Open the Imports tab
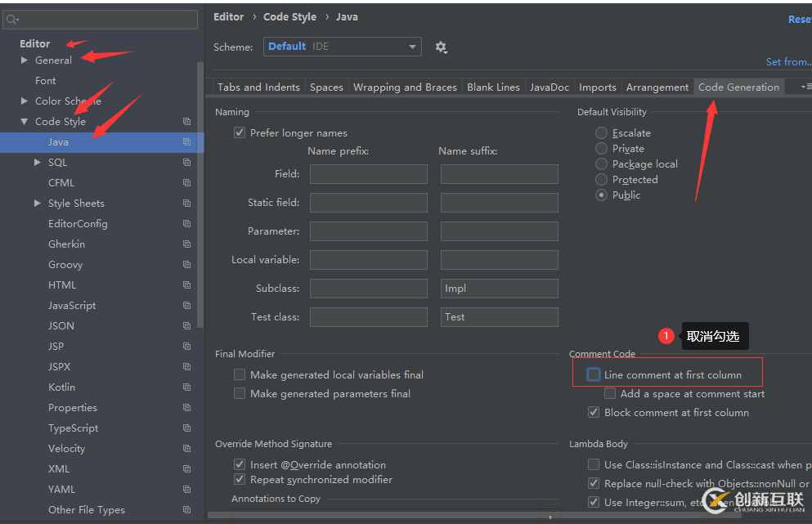Viewport: 812px width, 524px height. (597, 87)
